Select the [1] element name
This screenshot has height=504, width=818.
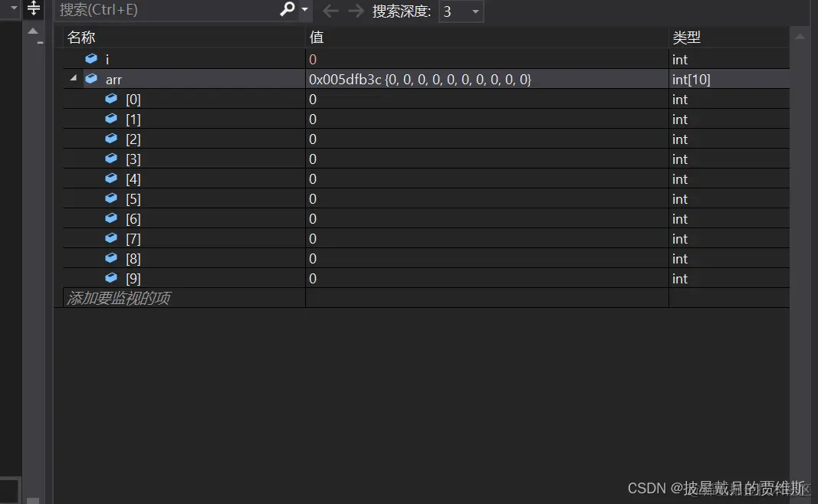pos(133,119)
